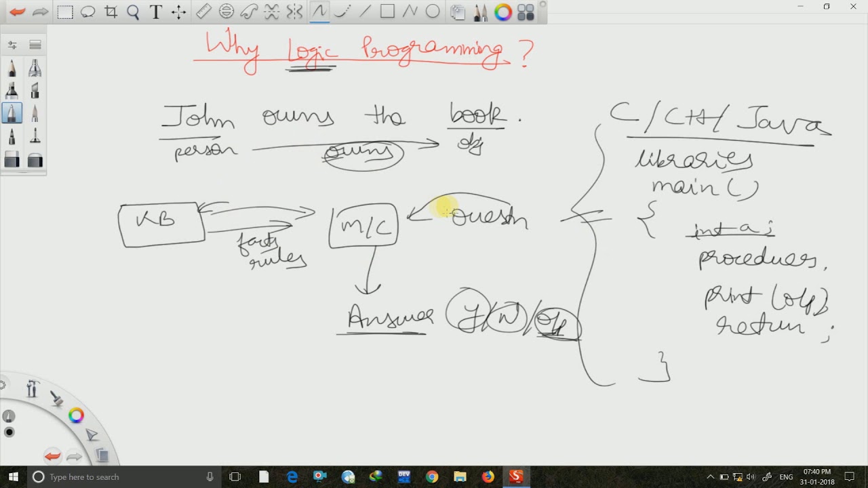Select the steady stroke tool
Viewport: 868px width, 488px height.
[319, 12]
